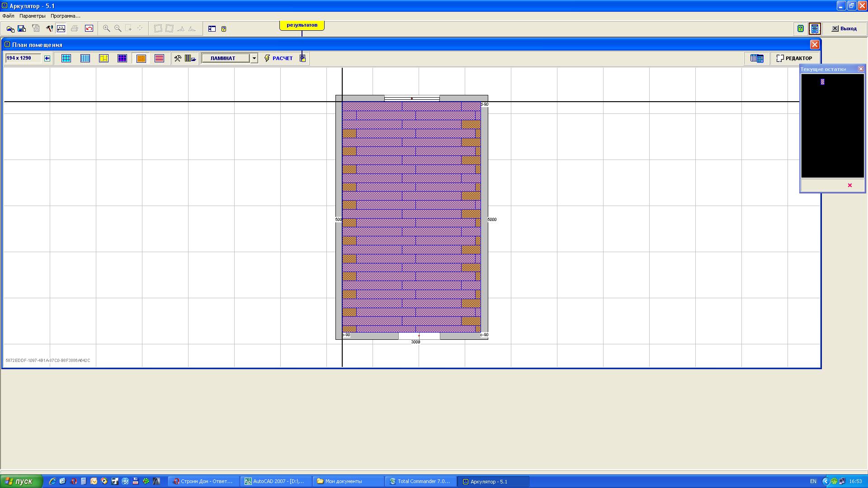This screenshot has width=868, height=488.
Task: Click arrow button beside size field
Action: tap(47, 58)
